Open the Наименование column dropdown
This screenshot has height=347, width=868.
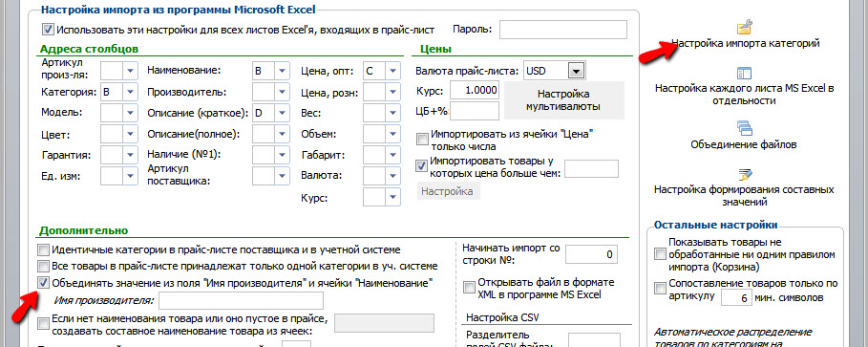click(283, 71)
